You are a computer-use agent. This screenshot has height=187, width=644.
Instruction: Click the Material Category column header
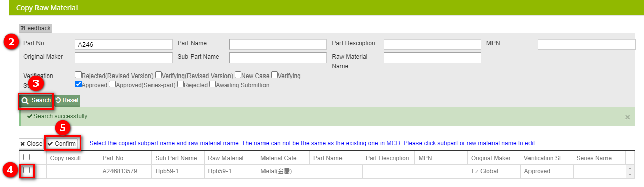pos(283,158)
